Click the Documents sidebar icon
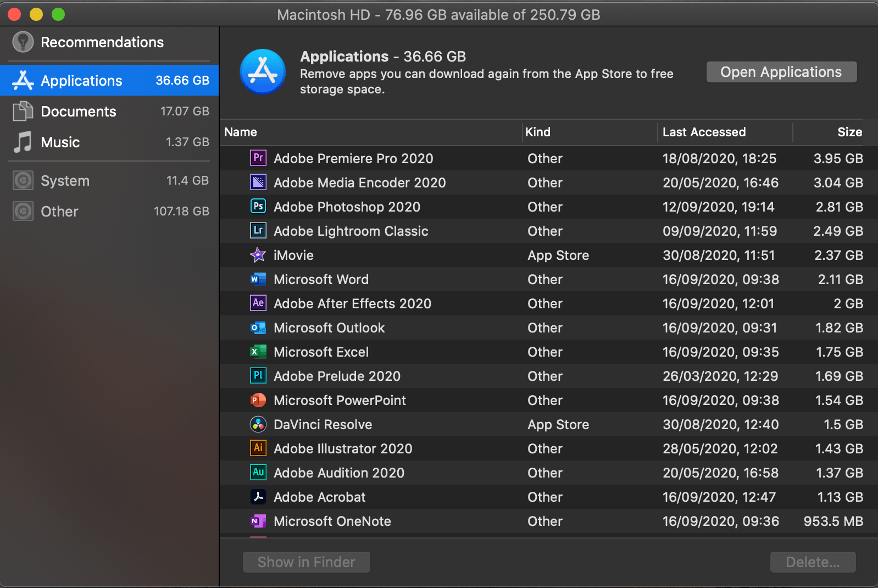Screen dimensions: 878x588 (23, 111)
